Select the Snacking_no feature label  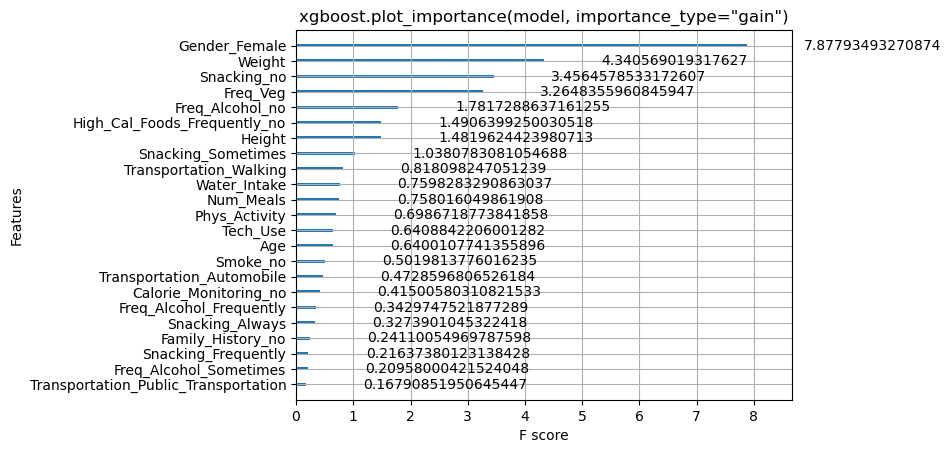click(x=243, y=77)
